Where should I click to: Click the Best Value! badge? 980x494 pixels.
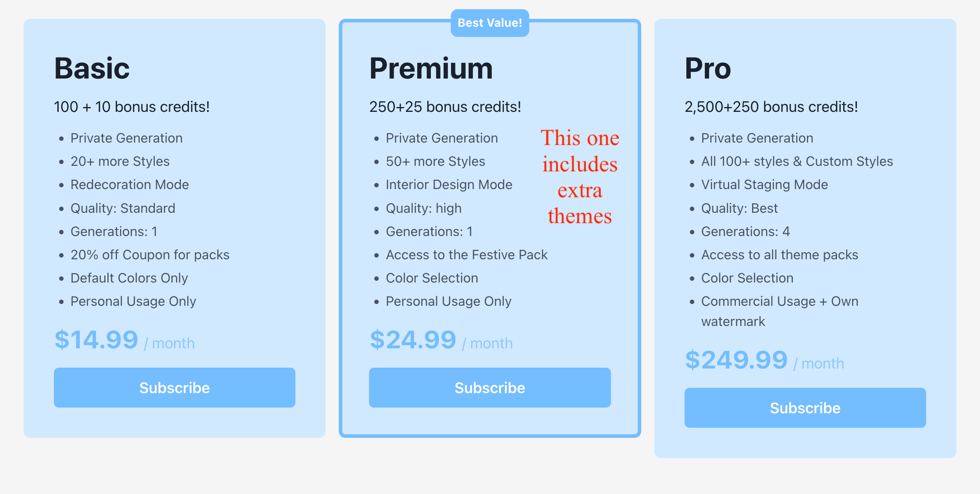coord(490,23)
